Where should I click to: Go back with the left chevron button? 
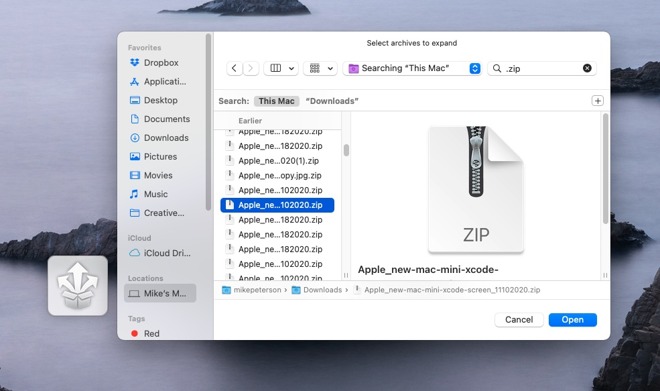(234, 68)
